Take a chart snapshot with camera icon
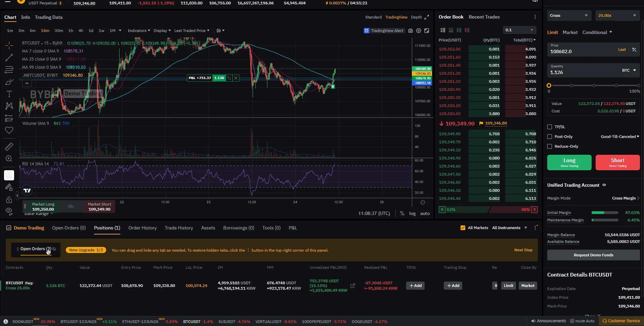Image resolution: width=644 pixels, height=326 pixels. (410, 31)
